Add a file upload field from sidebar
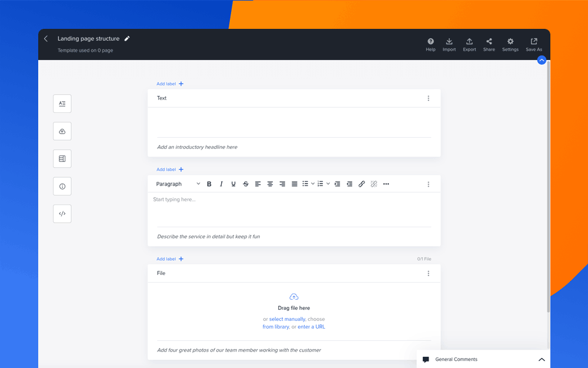Screen dimensions: 588x368 [x=62, y=131]
